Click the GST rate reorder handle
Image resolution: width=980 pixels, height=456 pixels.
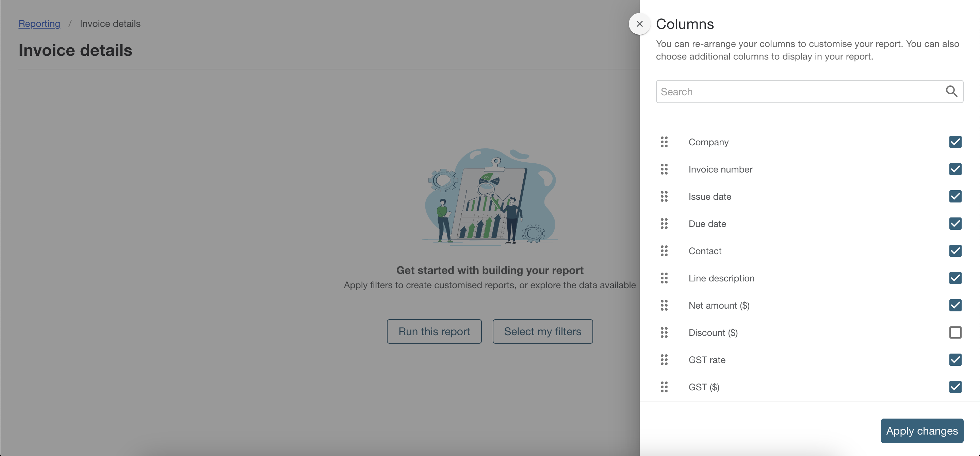[664, 360]
